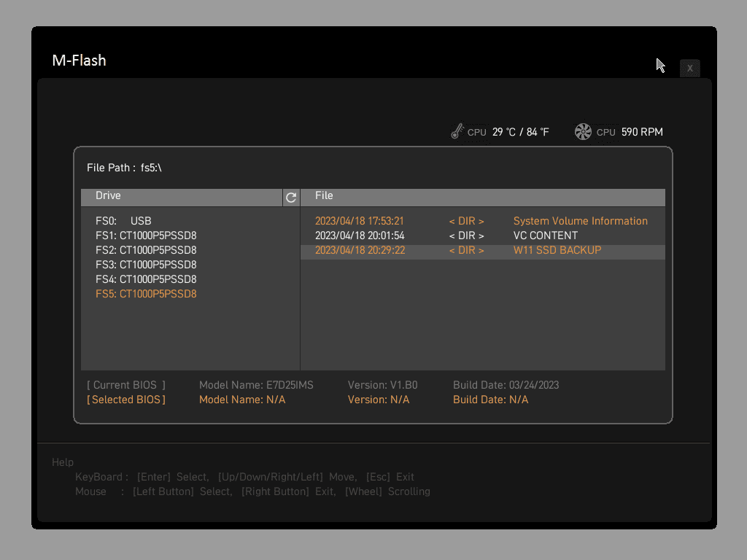Image resolution: width=747 pixels, height=560 pixels.
Task: Click the 590 RPM fan speed readout
Action: 642,132
